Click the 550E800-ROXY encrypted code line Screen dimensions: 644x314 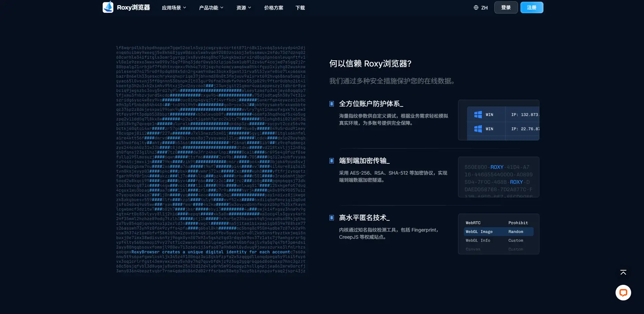pyautogui.click(x=497, y=167)
